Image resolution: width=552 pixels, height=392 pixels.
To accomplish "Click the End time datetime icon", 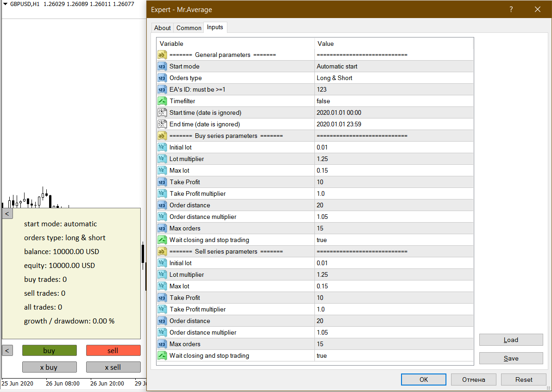I will pyautogui.click(x=162, y=124).
